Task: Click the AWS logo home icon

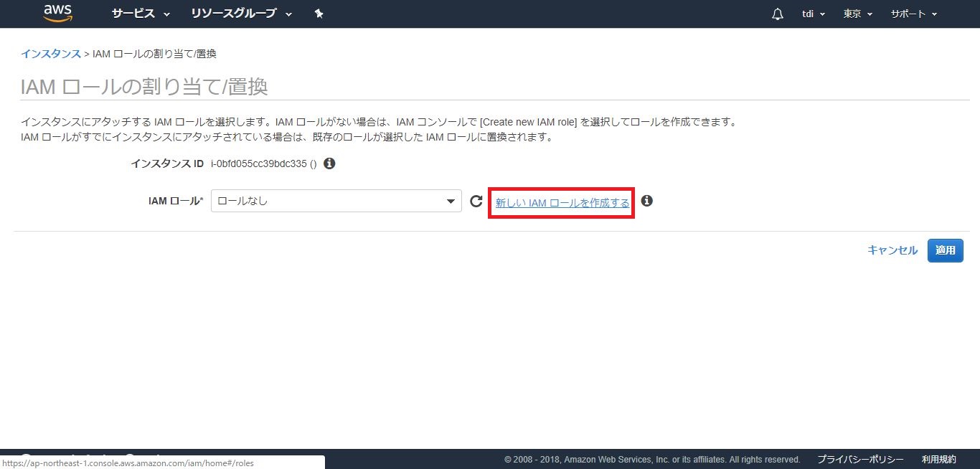Action: [x=58, y=14]
